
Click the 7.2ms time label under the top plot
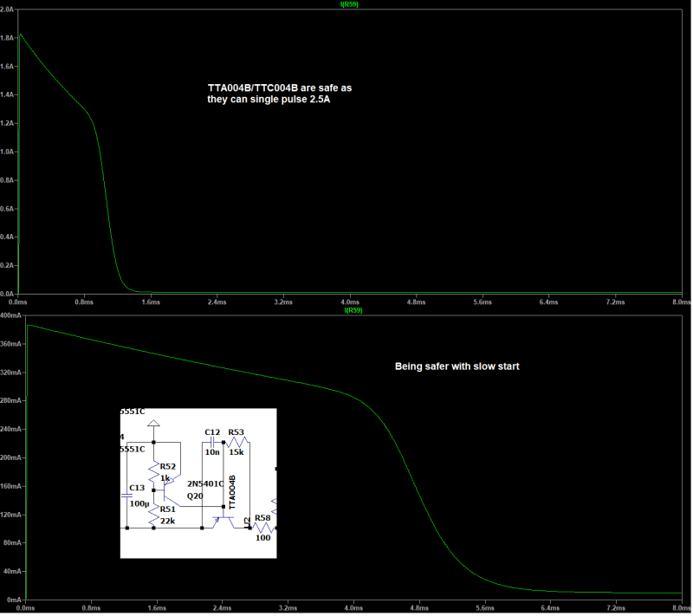tap(616, 302)
